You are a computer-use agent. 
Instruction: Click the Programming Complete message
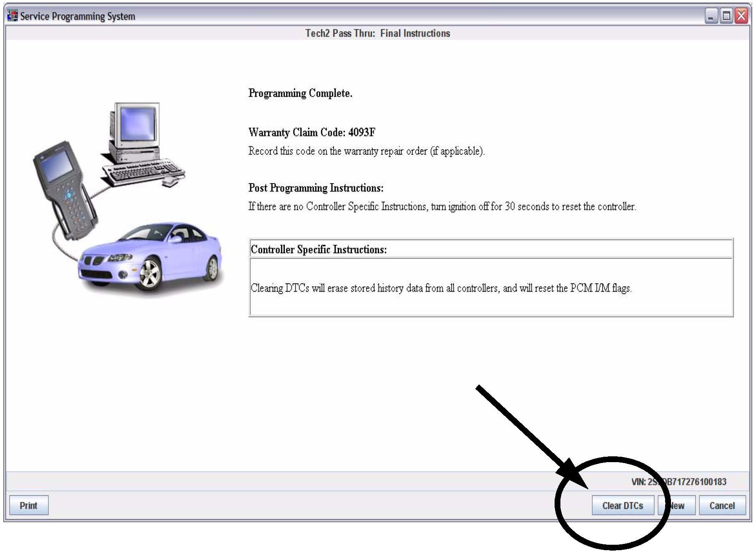[300, 93]
